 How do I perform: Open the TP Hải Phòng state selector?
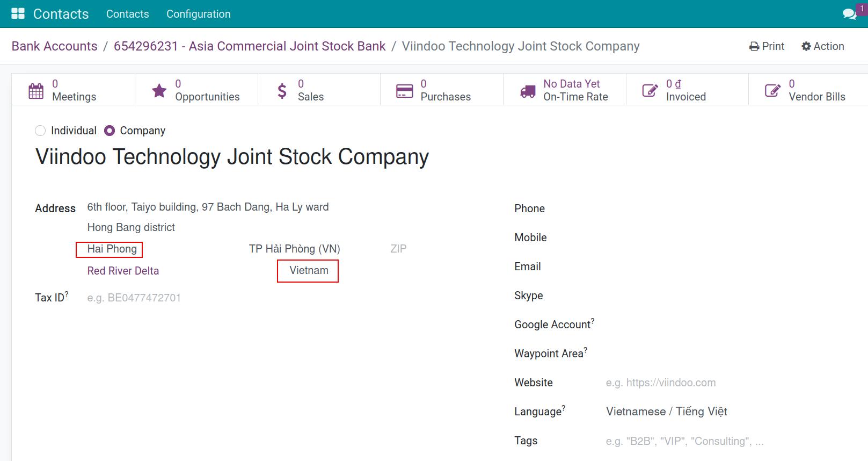(x=295, y=249)
